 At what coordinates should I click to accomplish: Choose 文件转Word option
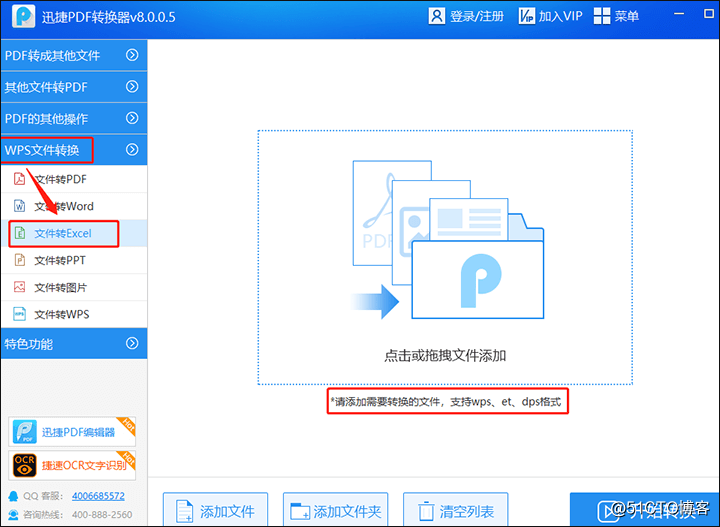(74, 206)
